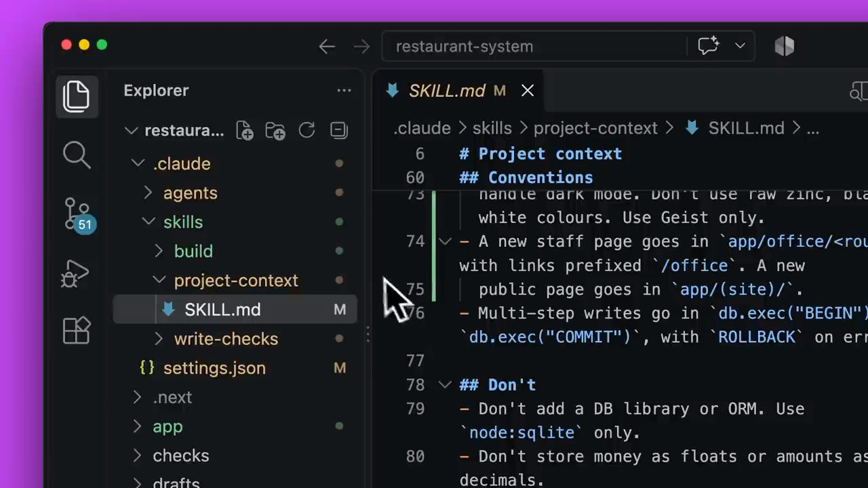
Task: Collapse the project-context folder
Action: click(x=159, y=280)
